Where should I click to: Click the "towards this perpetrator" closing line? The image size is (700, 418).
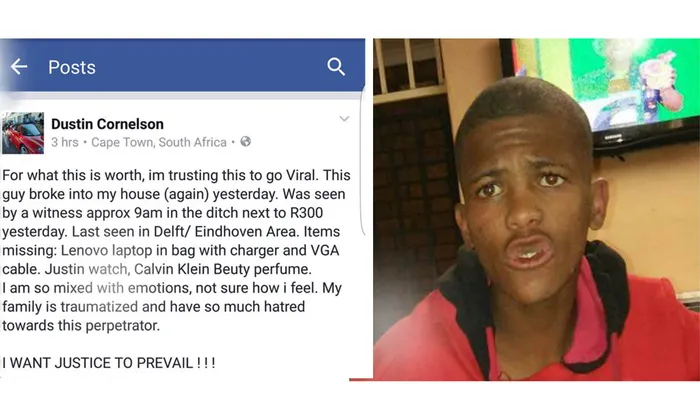click(x=81, y=326)
